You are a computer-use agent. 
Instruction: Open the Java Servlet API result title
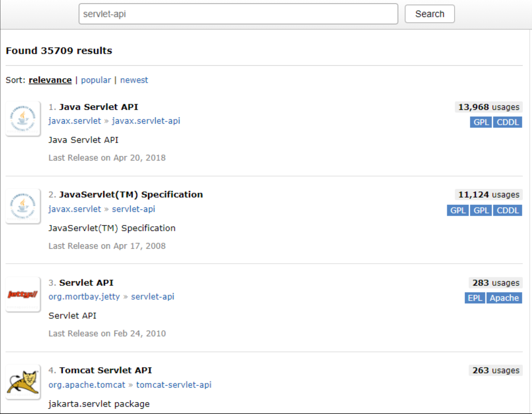[x=98, y=107]
